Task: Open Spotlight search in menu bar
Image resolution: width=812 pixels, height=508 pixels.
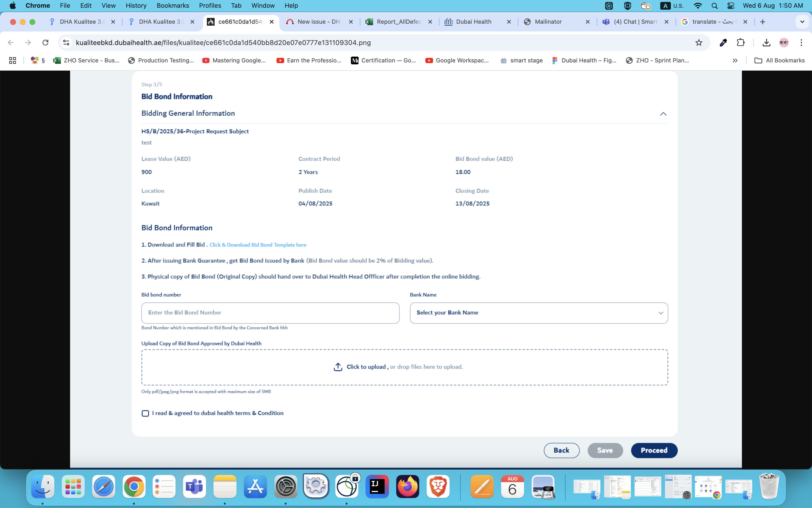Action: click(714, 6)
